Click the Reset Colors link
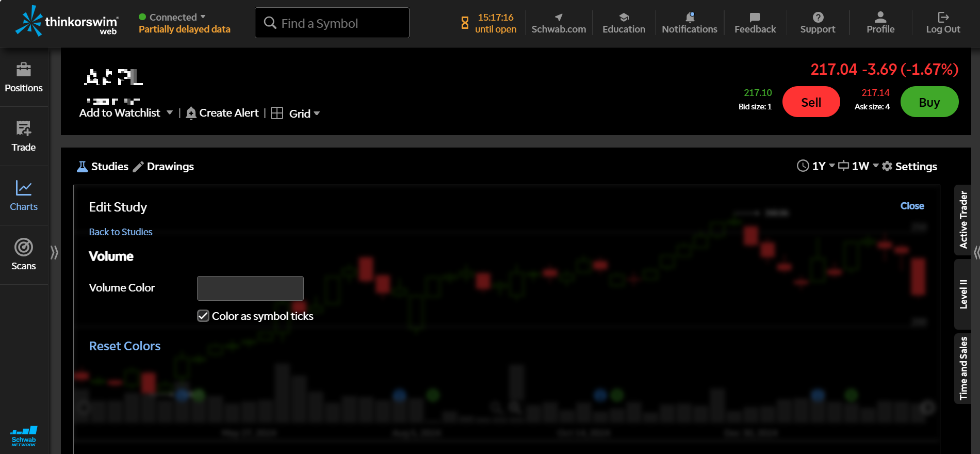This screenshot has height=454, width=980. point(125,346)
